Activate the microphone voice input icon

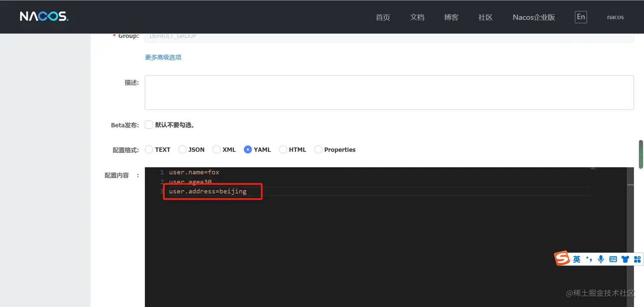tap(601, 259)
